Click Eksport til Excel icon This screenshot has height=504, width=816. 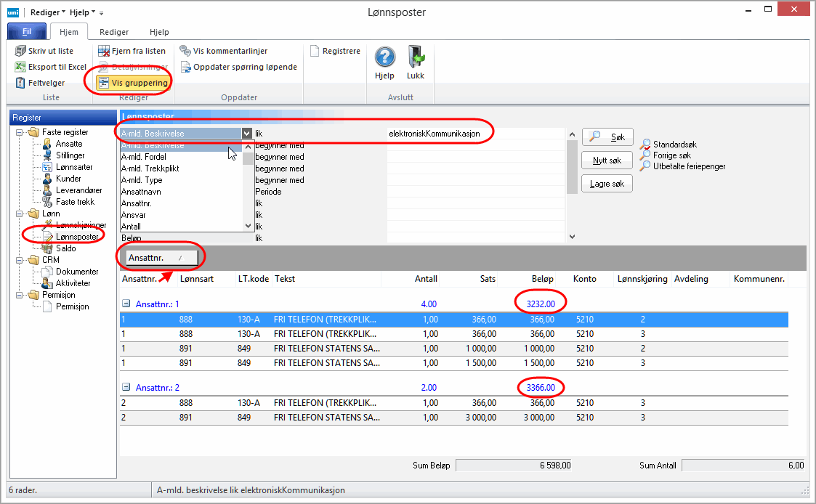21,67
